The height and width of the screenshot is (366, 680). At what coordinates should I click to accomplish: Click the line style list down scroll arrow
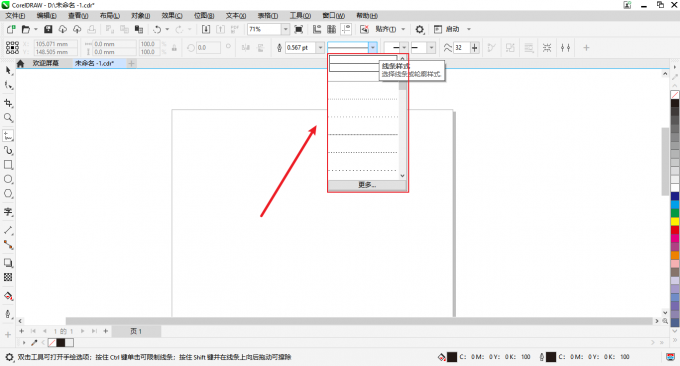coord(402,176)
